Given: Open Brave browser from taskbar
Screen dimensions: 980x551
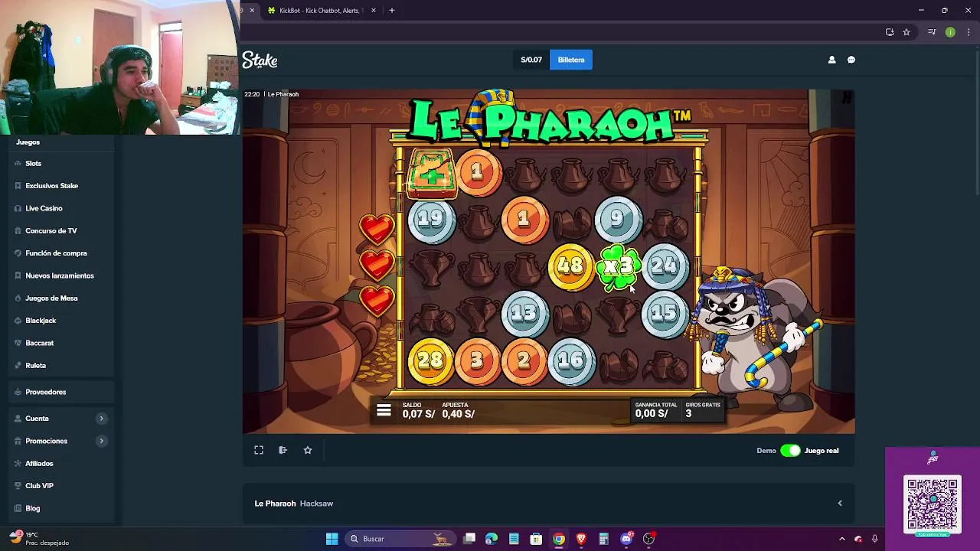Looking at the screenshot, I should click(581, 539).
